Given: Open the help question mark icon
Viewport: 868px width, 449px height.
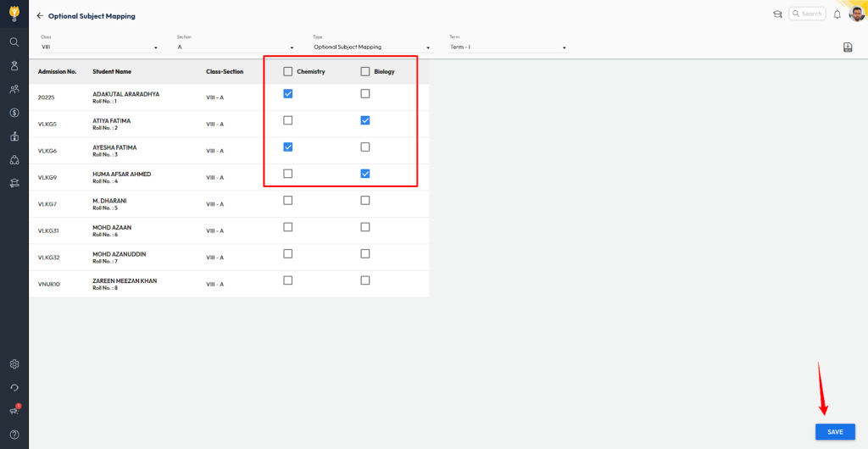Looking at the screenshot, I should tap(14, 435).
